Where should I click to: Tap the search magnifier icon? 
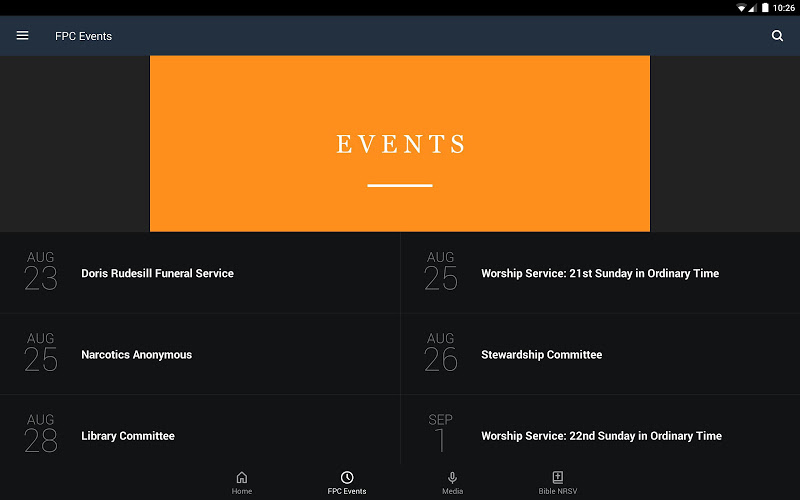point(777,36)
